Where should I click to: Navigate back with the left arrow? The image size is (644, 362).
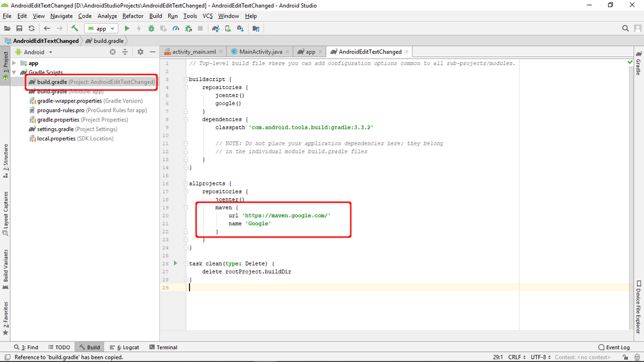[x=47, y=28]
